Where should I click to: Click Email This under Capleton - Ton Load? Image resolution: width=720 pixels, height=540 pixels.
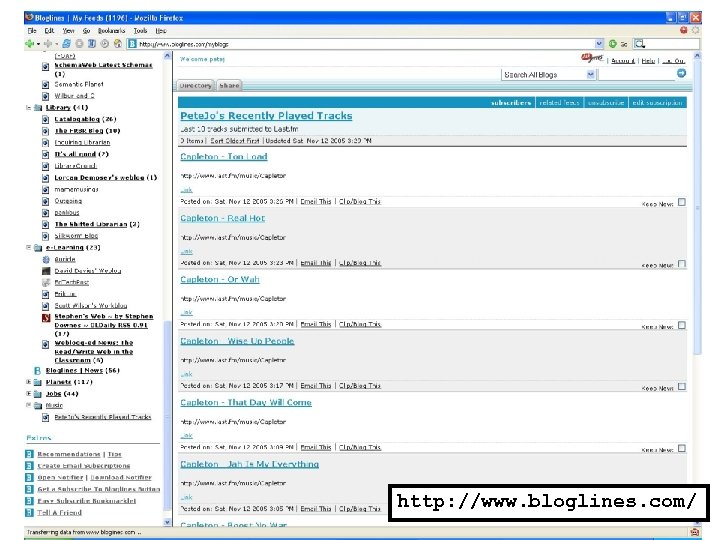click(x=316, y=202)
